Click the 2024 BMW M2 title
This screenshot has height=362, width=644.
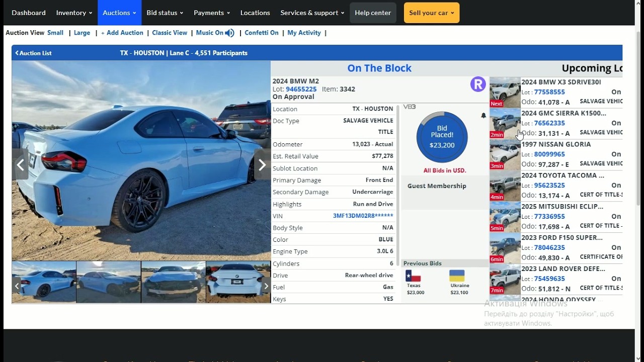296,81
